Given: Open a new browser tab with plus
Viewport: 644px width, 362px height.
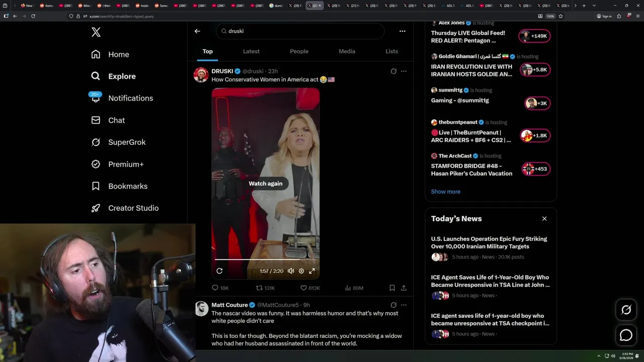Looking at the screenshot, I should tap(584, 6).
